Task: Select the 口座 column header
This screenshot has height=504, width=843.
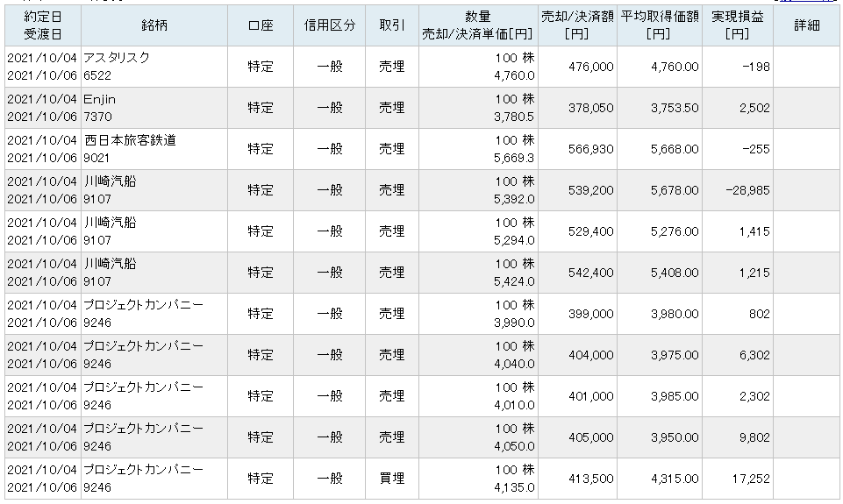Action: [x=261, y=25]
